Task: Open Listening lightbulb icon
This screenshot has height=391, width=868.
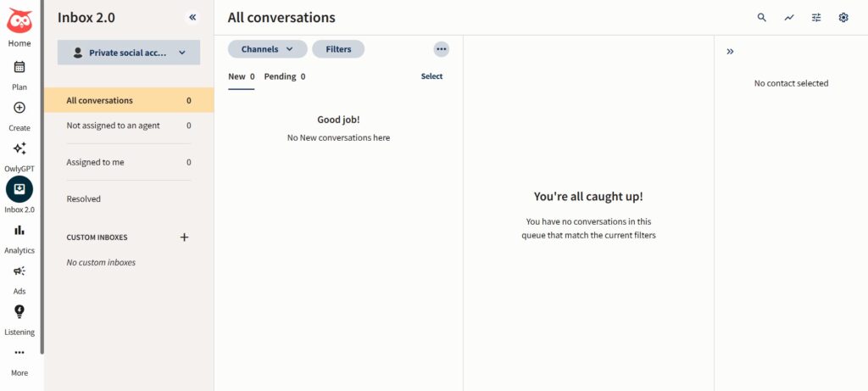Action: click(x=19, y=311)
